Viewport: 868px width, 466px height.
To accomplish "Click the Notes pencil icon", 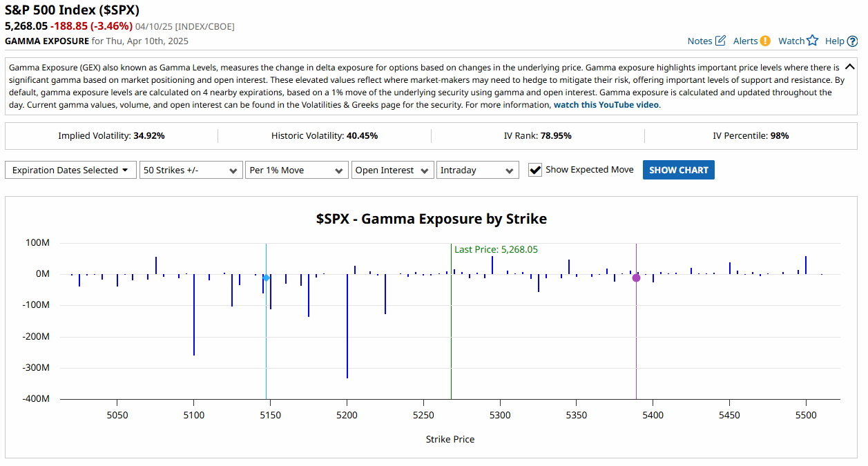I will (x=720, y=41).
